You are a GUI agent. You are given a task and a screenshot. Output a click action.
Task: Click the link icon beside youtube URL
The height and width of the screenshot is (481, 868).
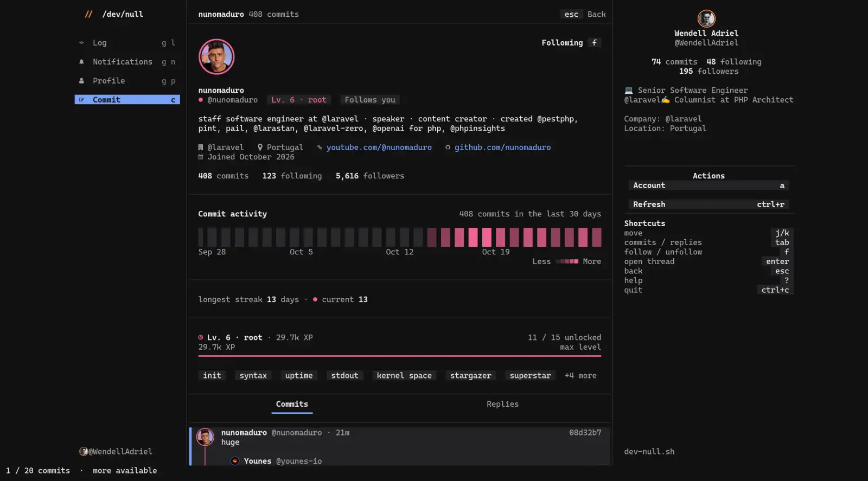[x=320, y=147]
